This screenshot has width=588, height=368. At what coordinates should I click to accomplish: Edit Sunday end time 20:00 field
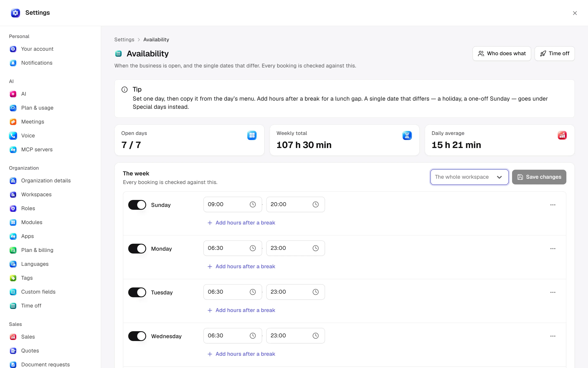[x=295, y=204]
